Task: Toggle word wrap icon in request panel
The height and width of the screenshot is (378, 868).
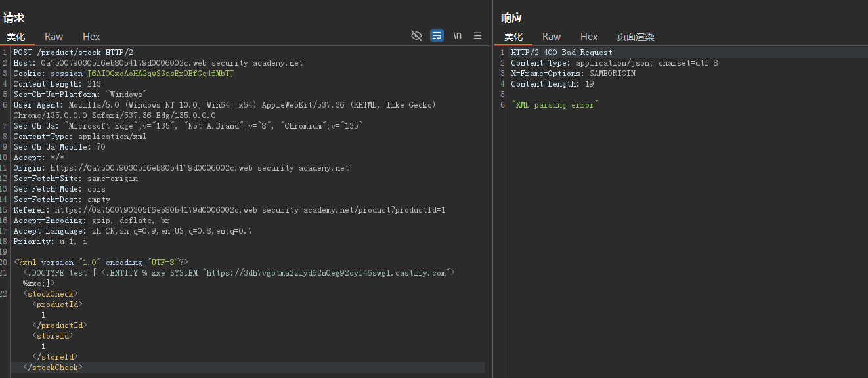Action: point(437,35)
